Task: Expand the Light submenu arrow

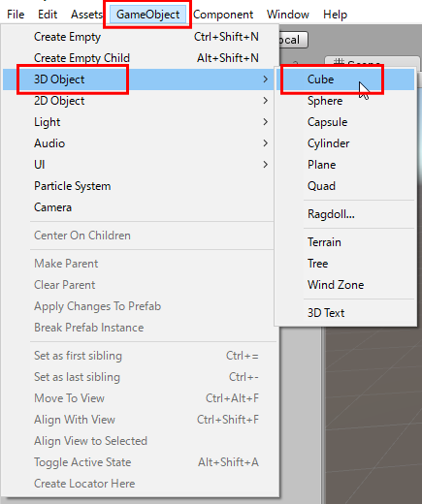Action: click(265, 122)
